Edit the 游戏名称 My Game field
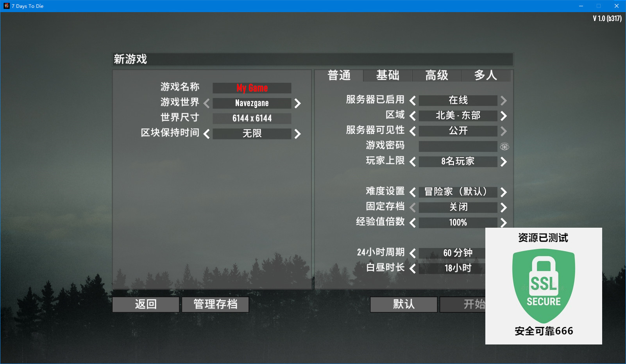This screenshot has width=626, height=364. (x=252, y=88)
